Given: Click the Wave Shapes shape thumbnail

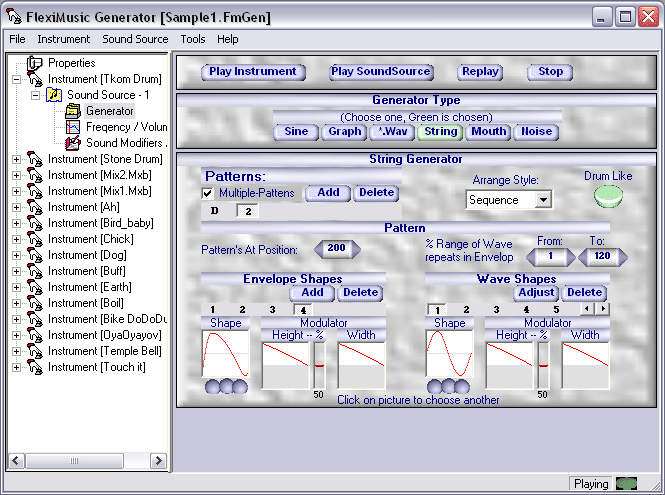Looking at the screenshot, I should 450,354.
